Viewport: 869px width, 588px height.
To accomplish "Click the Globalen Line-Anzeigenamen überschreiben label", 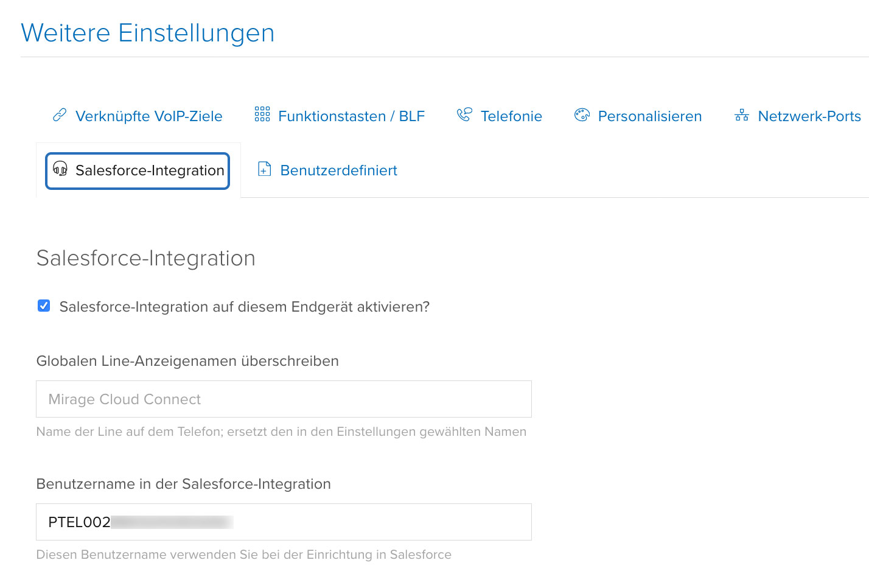I will coord(187,361).
